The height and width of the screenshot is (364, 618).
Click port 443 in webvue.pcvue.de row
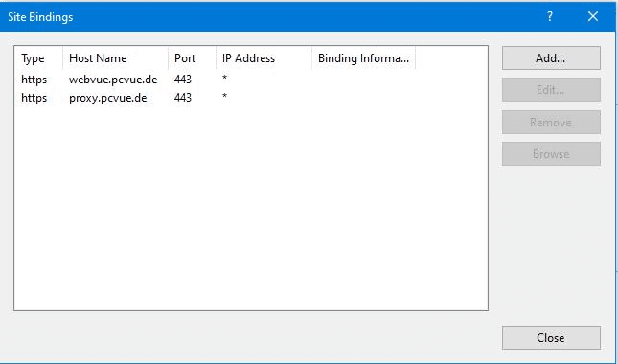[183, 80]
